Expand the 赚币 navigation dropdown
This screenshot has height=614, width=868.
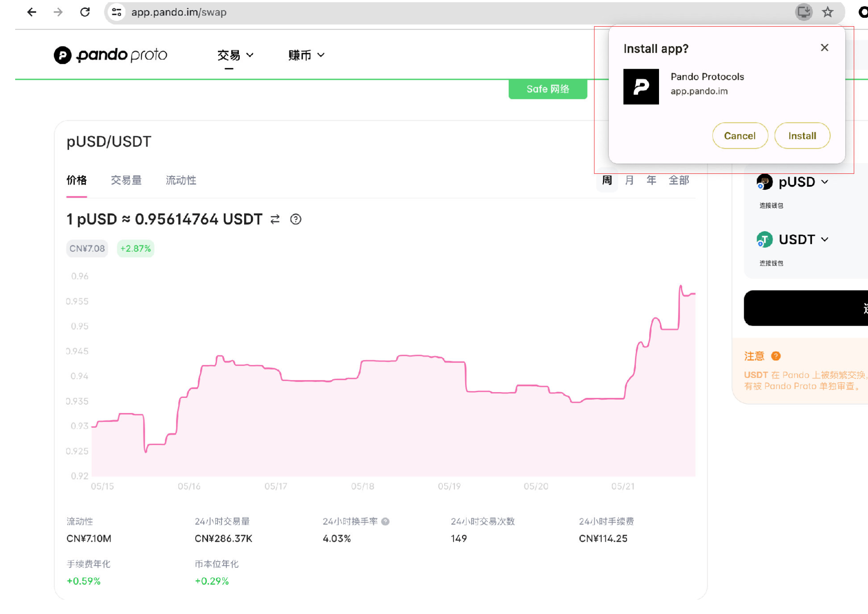[307, 55]
